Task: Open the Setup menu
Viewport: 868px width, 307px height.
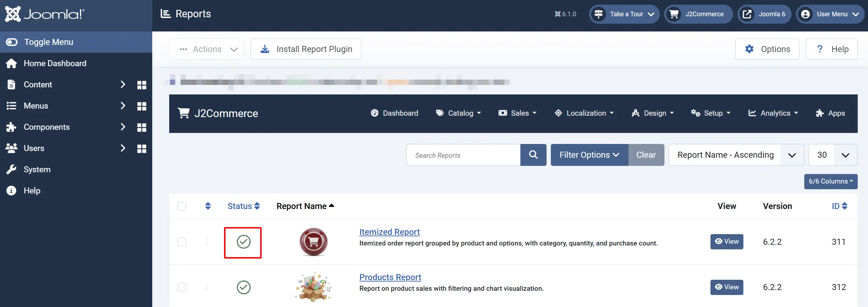Action: coord(711,113)
